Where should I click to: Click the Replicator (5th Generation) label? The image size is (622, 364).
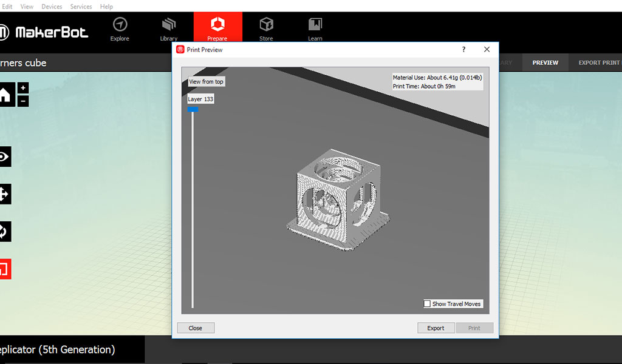tap(58, 349)
